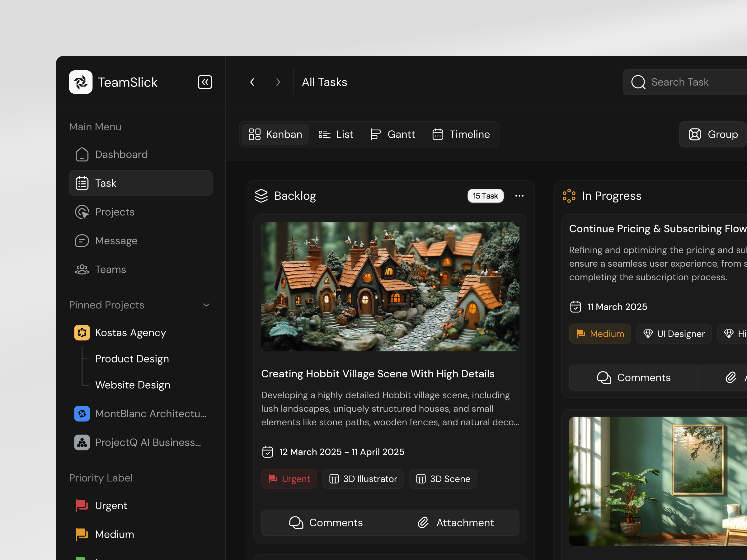Click the ProjectQ AI Business icon
This screenshot has height=560, width=747.
coord(82,442)
